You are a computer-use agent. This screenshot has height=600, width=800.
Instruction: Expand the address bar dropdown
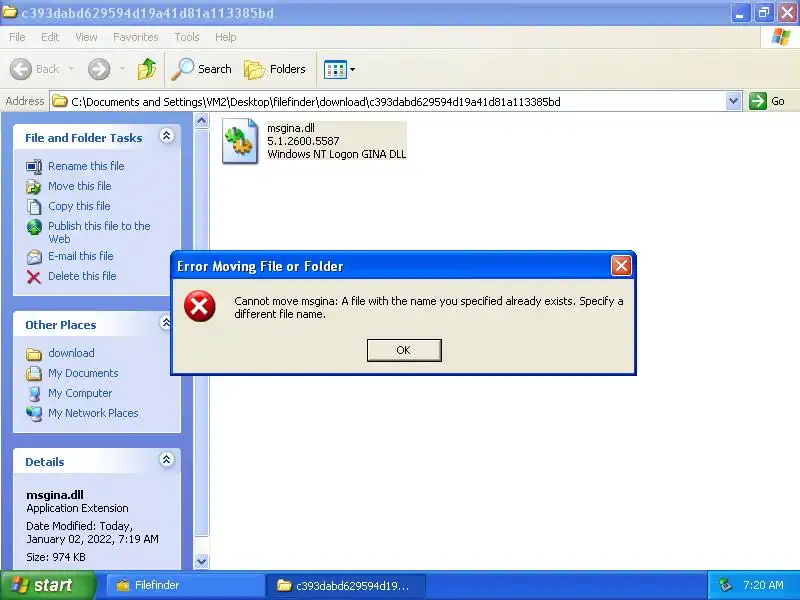[734, 101]
